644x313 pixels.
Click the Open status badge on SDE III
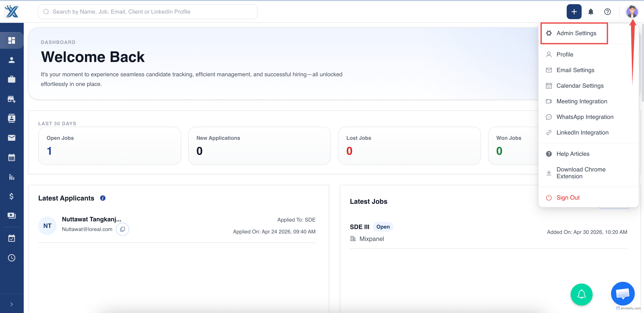click(x=383, y=227)
